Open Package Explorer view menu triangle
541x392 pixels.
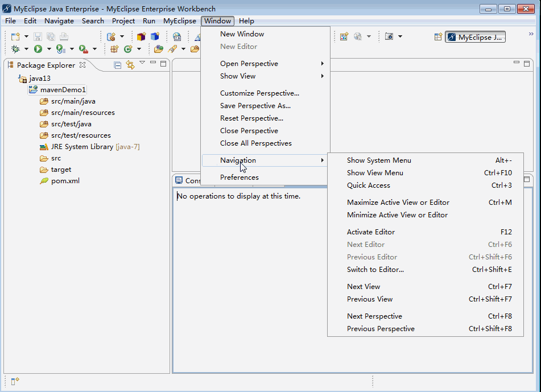click(x=142, y=63)
